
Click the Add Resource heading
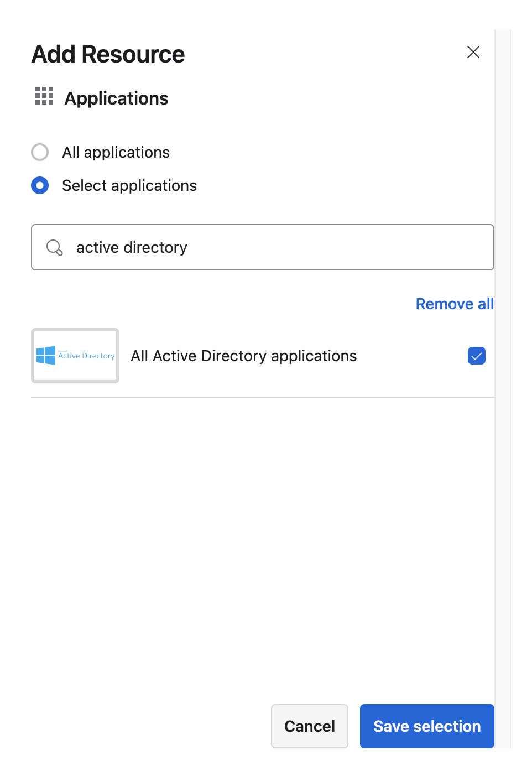108,54
